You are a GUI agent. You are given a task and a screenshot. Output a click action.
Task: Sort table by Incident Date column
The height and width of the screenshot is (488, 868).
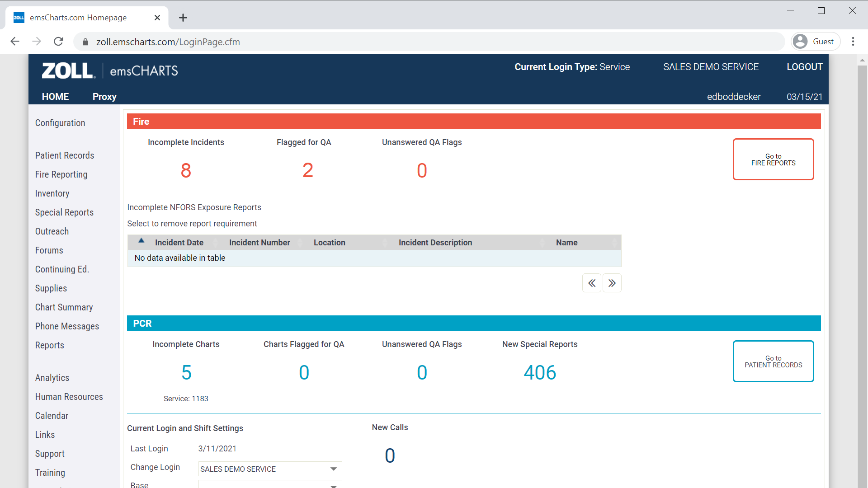(179, 243)
